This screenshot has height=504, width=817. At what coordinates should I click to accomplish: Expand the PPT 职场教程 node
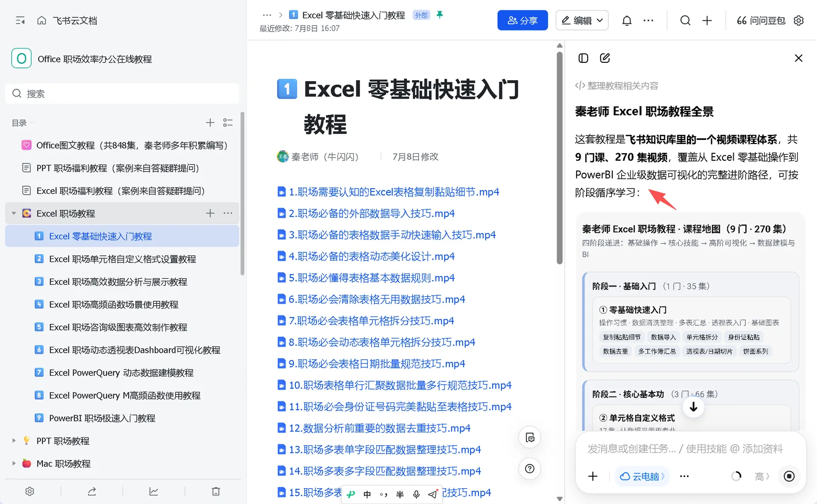[14, 440]
